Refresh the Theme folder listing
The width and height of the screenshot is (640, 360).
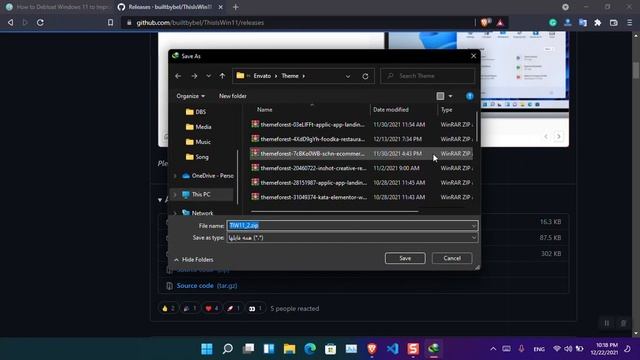365,76
